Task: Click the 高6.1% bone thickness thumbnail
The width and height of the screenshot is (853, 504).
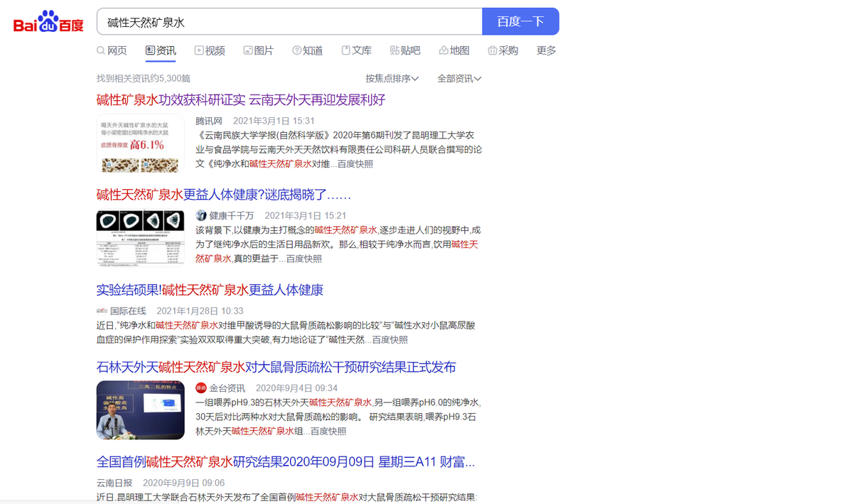Action: point(140,143)
